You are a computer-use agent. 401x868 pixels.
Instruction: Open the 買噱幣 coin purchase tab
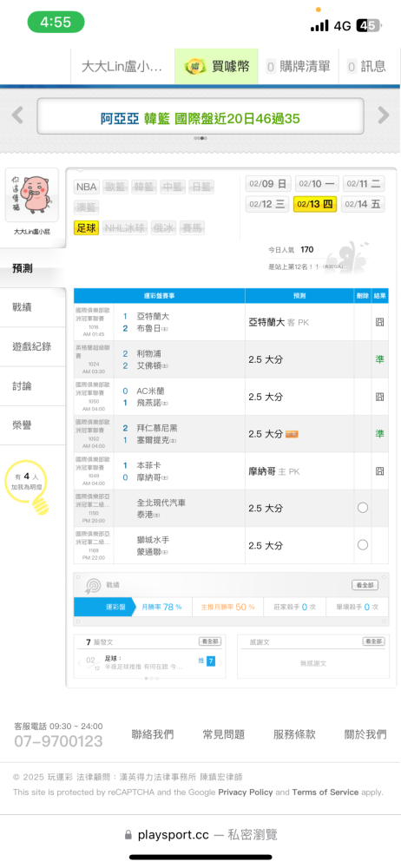(216, 67)
